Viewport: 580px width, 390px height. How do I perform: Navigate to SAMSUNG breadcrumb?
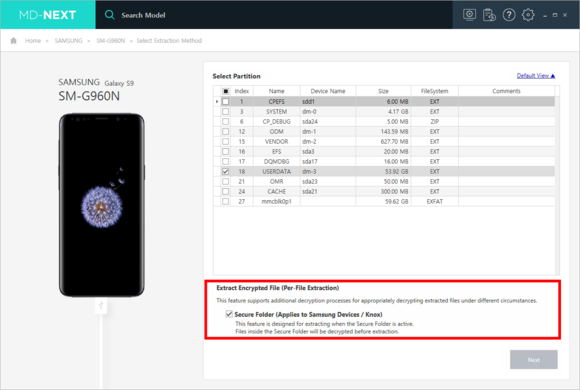tap(68, 41)
